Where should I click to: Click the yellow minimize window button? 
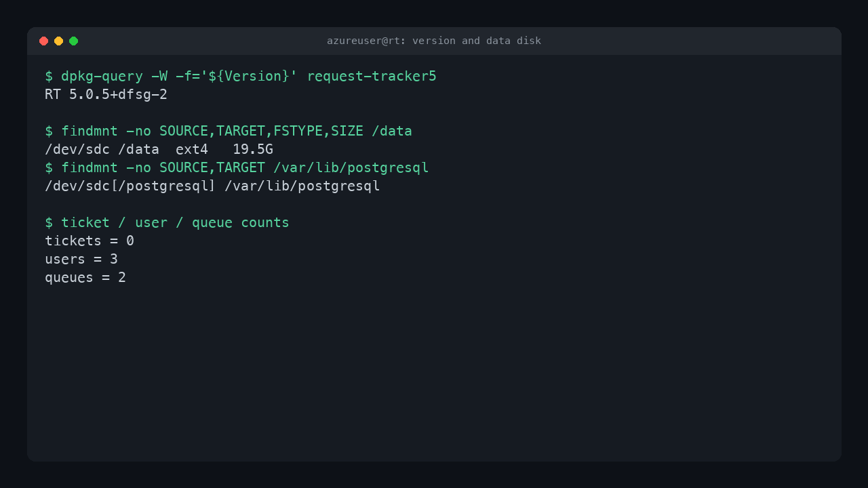(x=58, y=41)
